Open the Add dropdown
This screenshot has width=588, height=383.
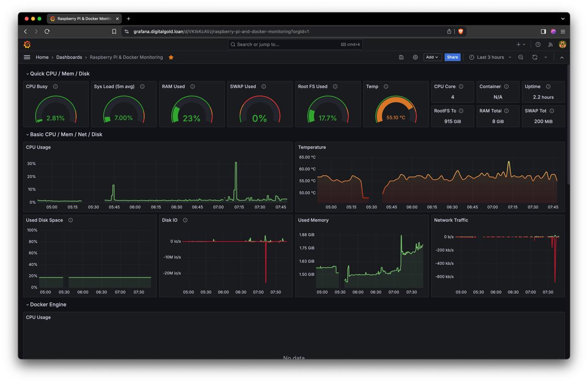(432, 57)
